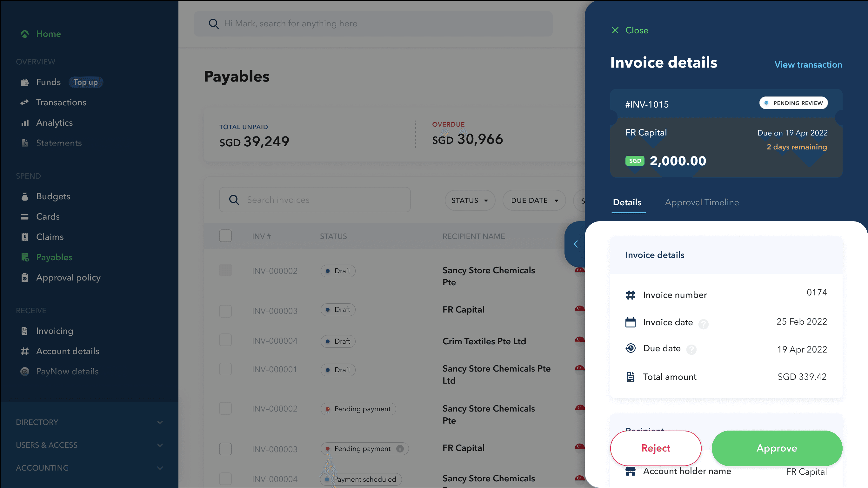This screenshot has width=868, height=488.
Task: Open Transactions from the sidebar menu
Action: [x=61, y=103]
